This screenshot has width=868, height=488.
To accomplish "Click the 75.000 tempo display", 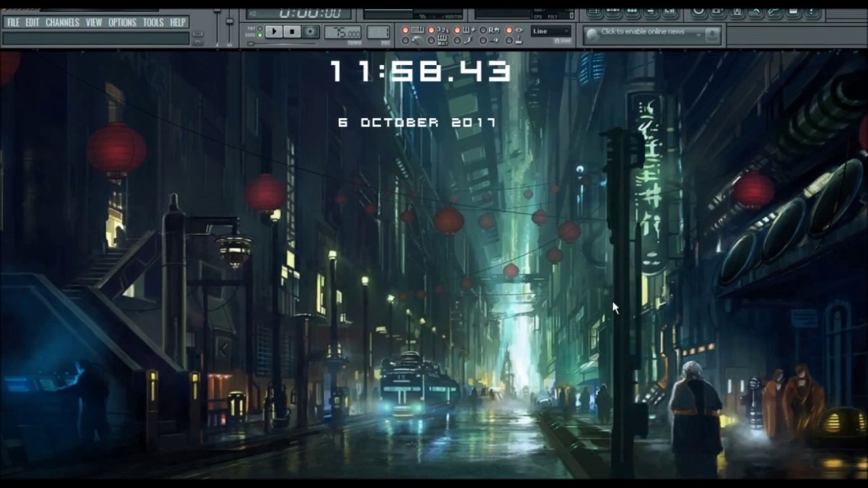I will pos(342,32).
